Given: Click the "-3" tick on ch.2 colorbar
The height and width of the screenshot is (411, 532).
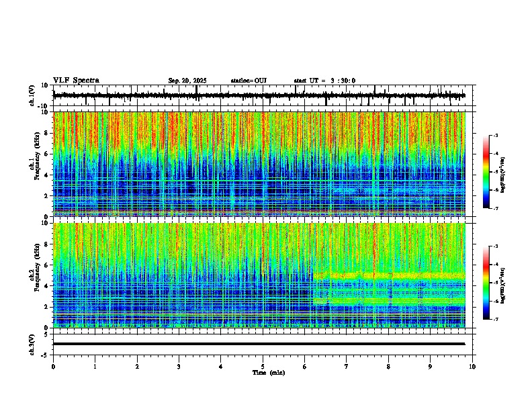Looking at the screenshot, I should coord(495,246).
